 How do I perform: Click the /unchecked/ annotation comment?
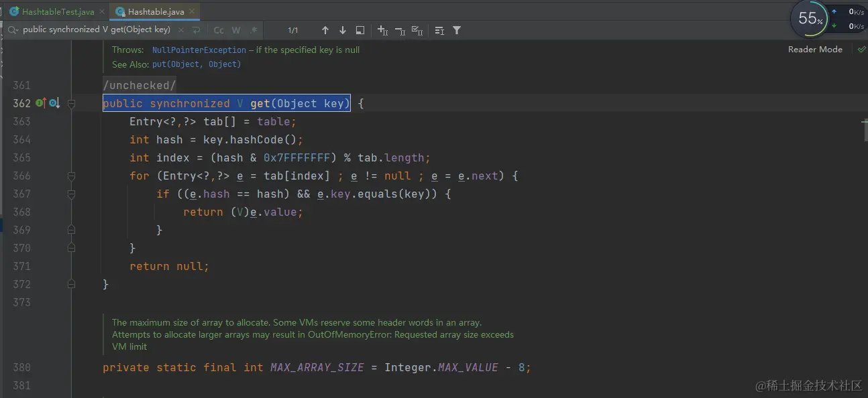(x=140, y=85)
